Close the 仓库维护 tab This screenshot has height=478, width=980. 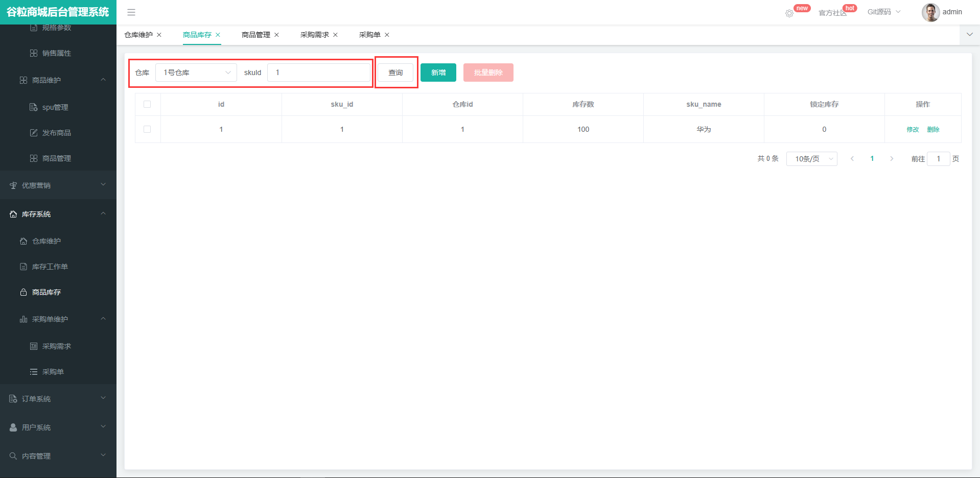tap(159, 35)
